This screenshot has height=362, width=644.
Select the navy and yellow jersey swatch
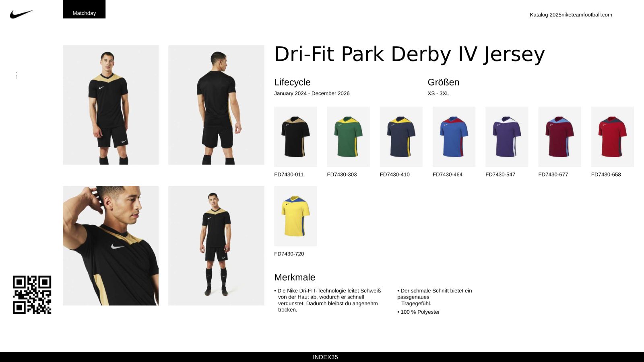coord(401,137)
